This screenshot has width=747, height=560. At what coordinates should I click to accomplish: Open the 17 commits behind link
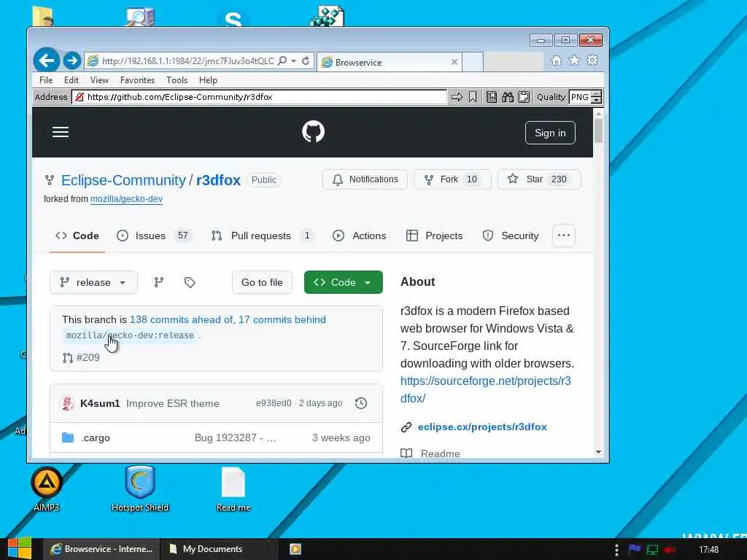(282, 319)
